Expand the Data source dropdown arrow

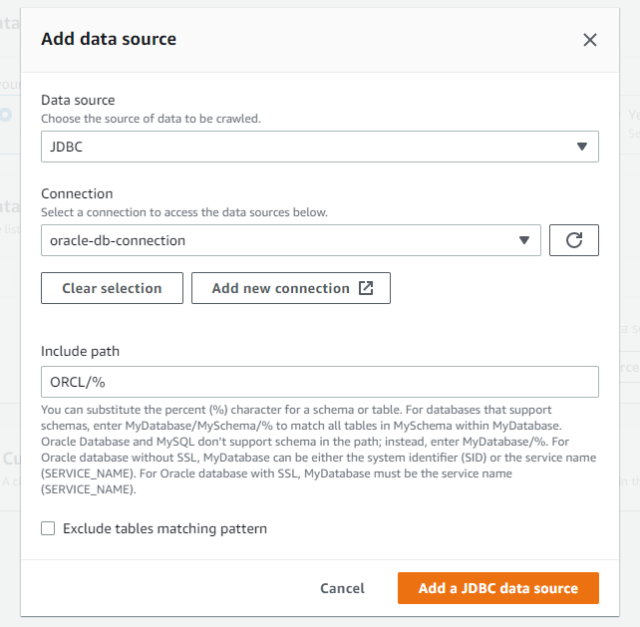point(582,146)
